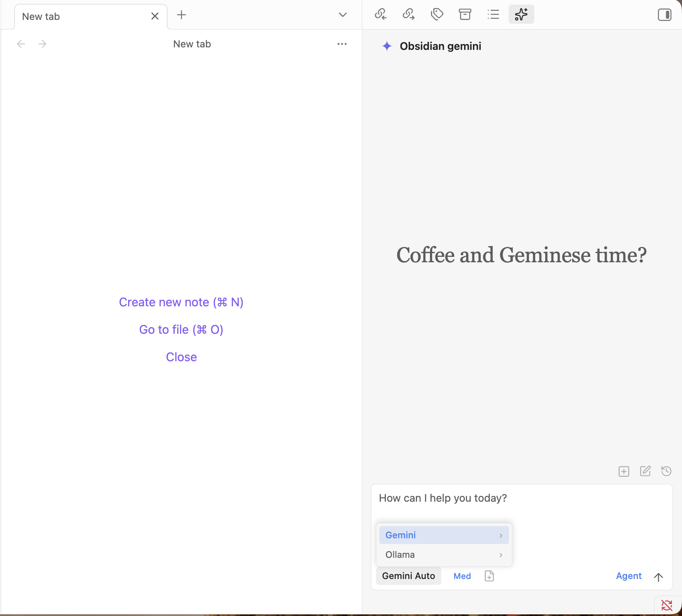This screenshot has width=682, height=616.
Task: Open the outgoing links panel icon
Action: [409, 15]
